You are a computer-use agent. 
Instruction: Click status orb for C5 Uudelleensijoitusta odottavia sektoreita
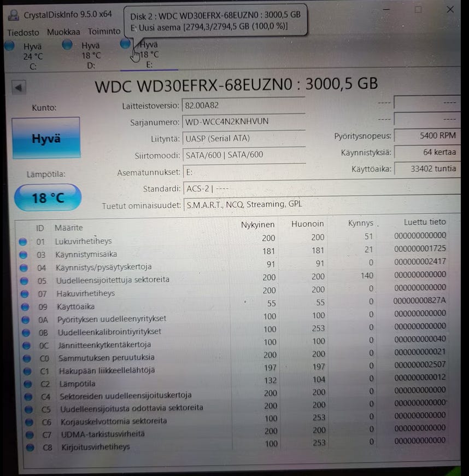[x=29, y=409]
